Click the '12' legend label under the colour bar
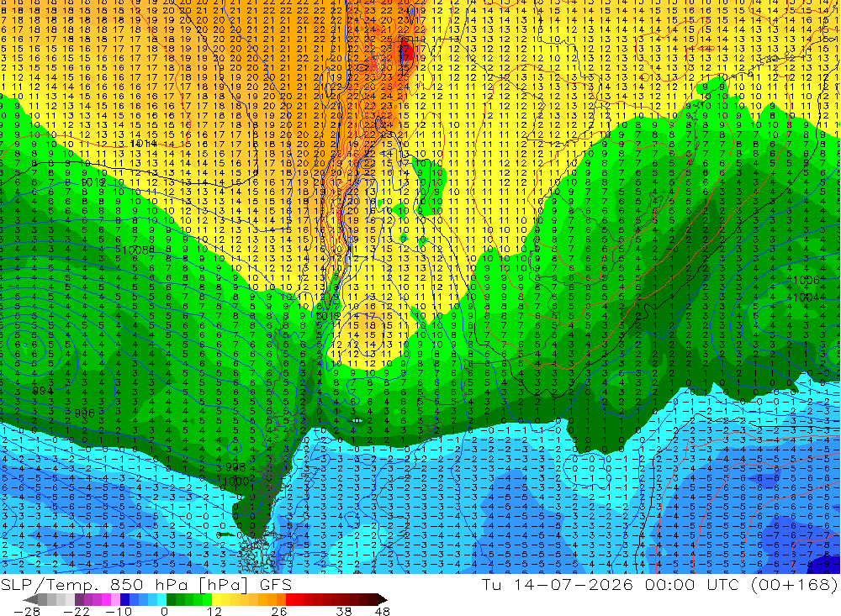Viewport: 841px width, 616px height. (214, 612)
